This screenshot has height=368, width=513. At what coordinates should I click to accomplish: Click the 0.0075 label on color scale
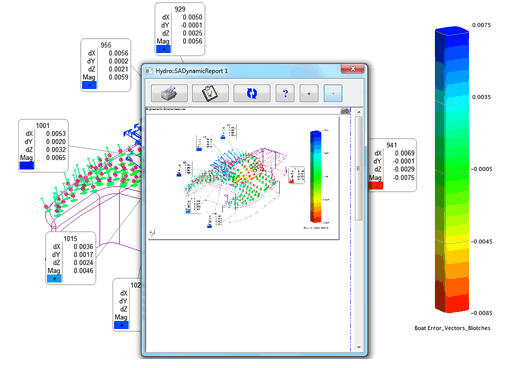tap(482, 25)
